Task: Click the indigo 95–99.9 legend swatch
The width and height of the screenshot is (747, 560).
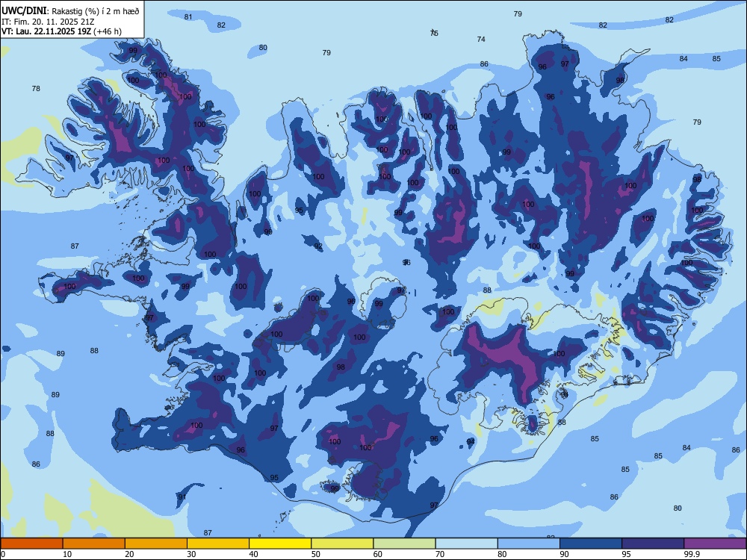Action: click(x=653, y=544)
